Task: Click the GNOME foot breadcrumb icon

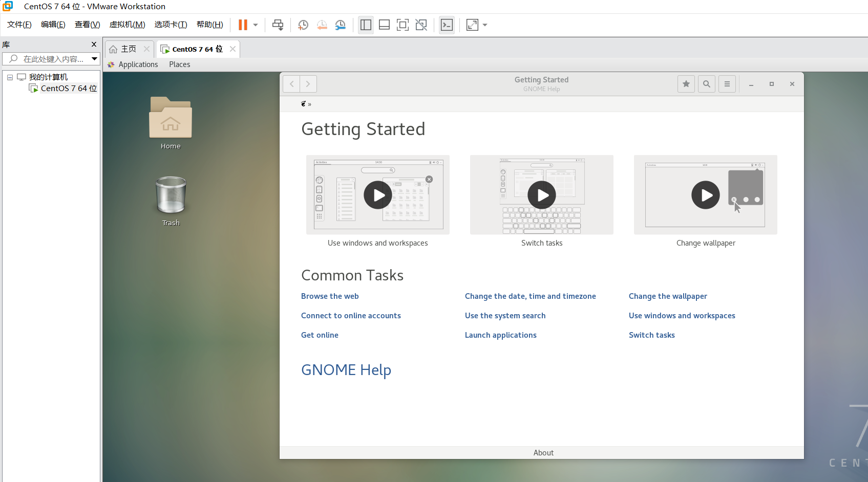Action: 304,104
